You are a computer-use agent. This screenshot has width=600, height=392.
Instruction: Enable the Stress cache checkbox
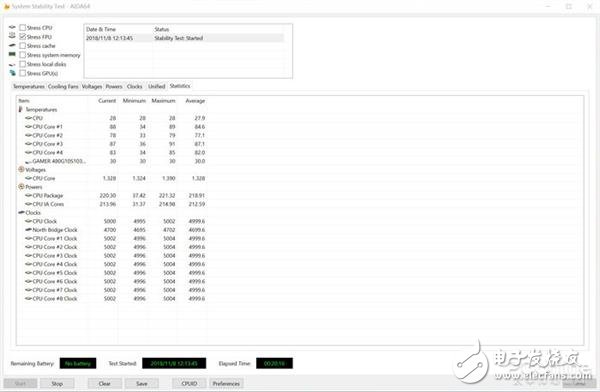23,46
